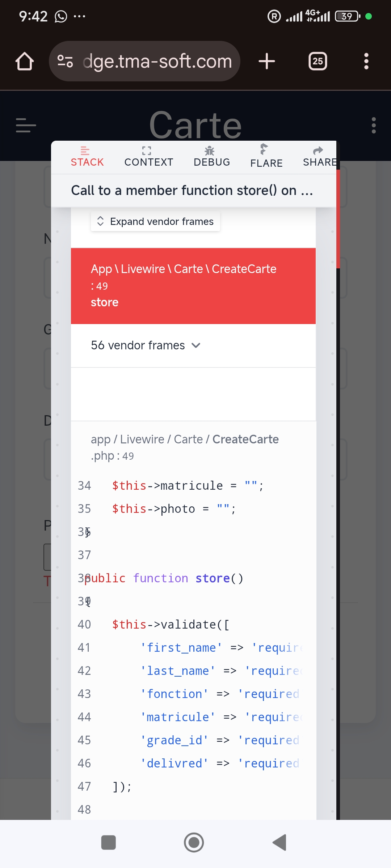Viewport: 391px width, 868px height.
Task: Click the CreateCarte.php file path link
Action: click(185, 447)
